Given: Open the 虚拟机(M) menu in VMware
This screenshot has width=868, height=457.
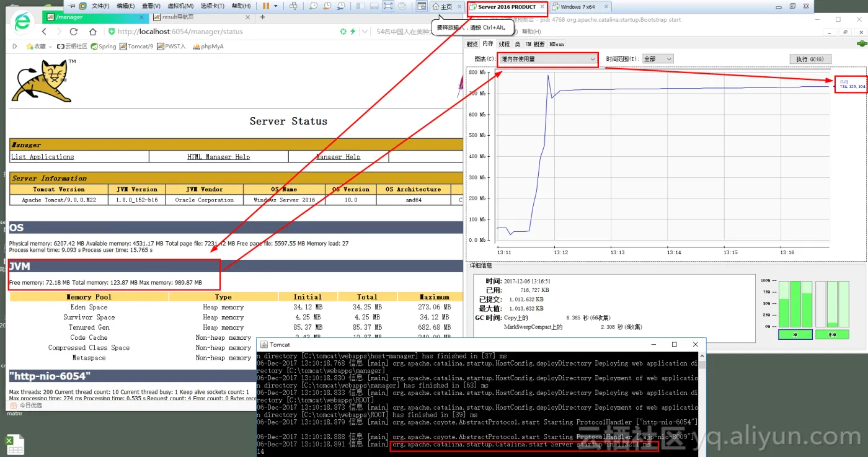Looking at the screenshot, I should click(180, 6).
